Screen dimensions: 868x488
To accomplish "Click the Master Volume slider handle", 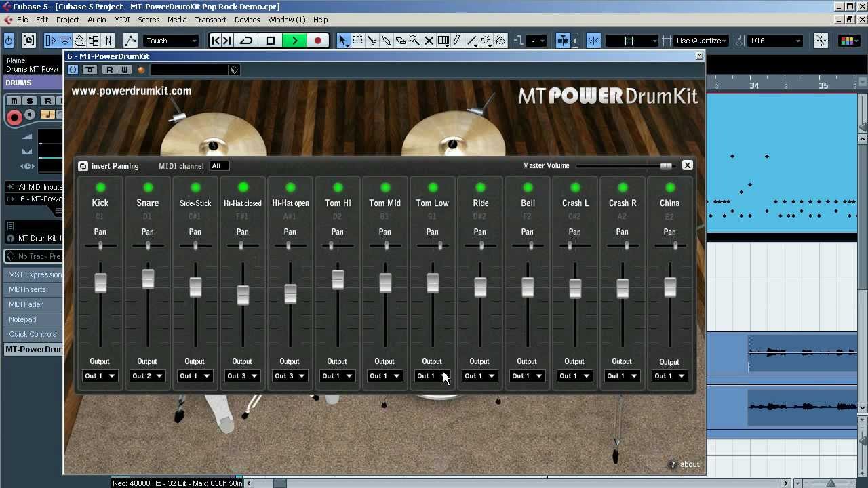I will click(666, 166).
